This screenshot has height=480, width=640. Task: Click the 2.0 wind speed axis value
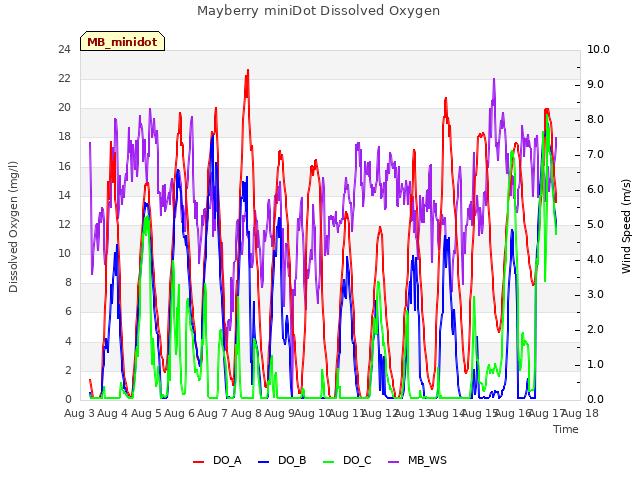[x=595, y=329]
